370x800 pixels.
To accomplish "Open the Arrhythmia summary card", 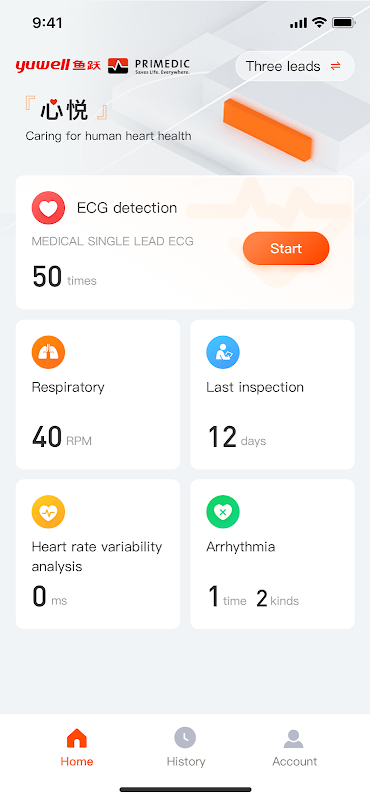I will (x=273, y=554).
